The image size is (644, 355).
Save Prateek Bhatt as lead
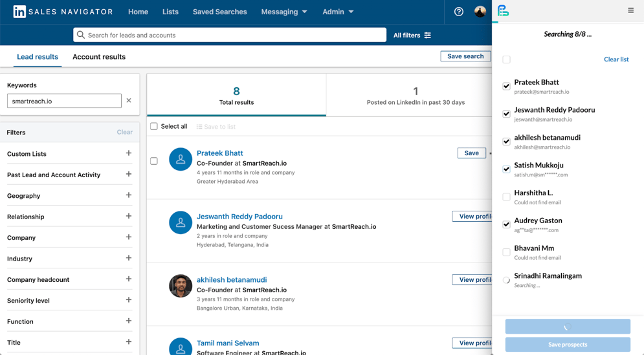pyautogui.click(x=471, y=153)
